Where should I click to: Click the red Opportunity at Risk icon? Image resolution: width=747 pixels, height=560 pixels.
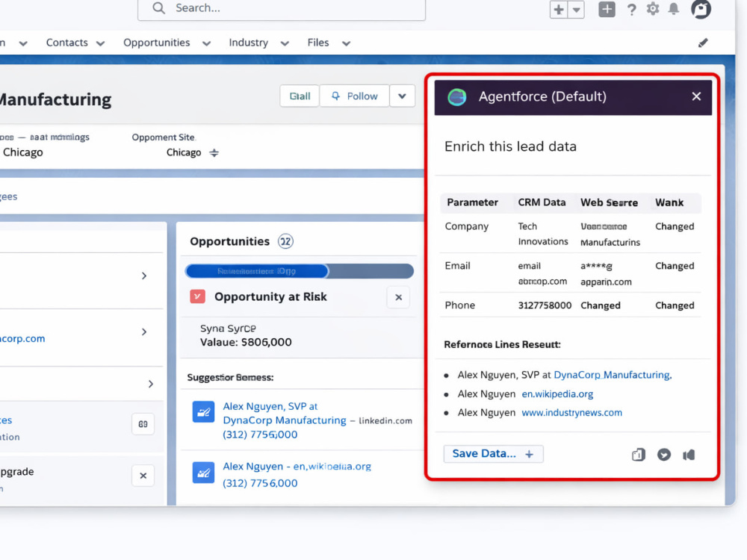(197, 296)
